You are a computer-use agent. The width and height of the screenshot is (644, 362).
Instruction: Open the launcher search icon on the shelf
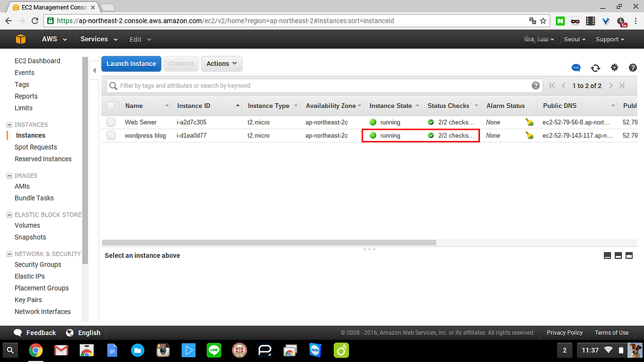pyautogui.click(x=11, y=350)
